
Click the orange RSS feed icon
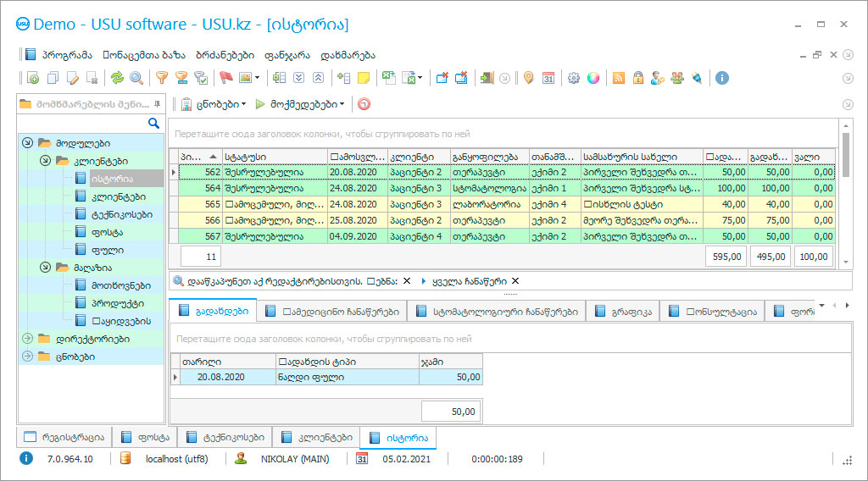click(x=619, y=78)
